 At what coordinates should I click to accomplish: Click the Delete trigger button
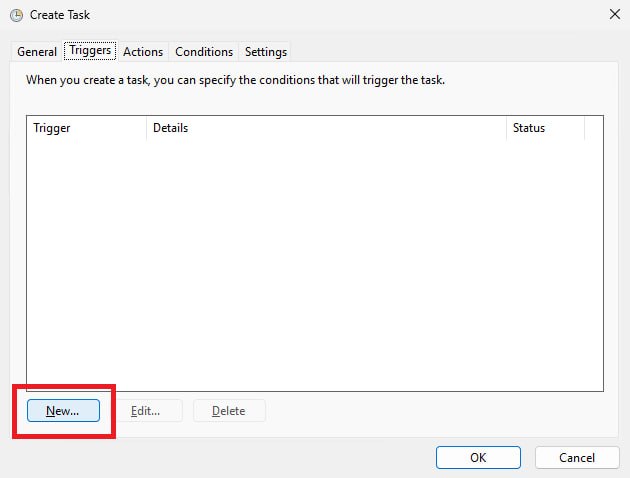point(229,411)
